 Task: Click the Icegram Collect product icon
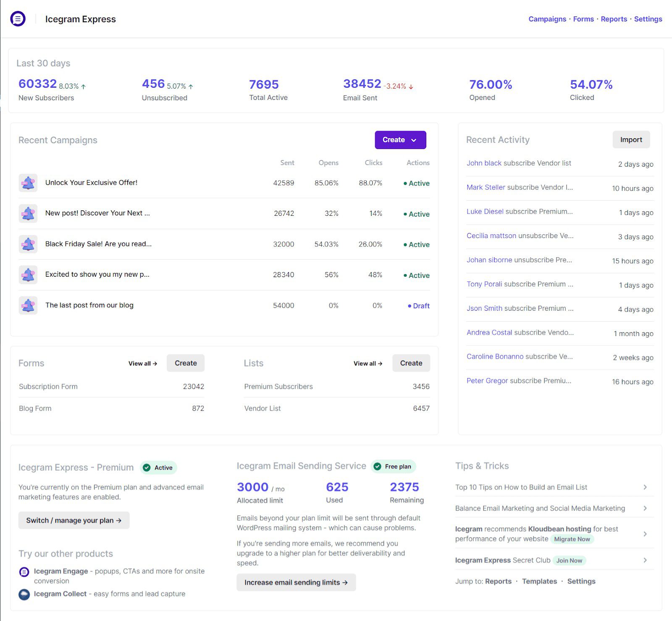[24, 594]
